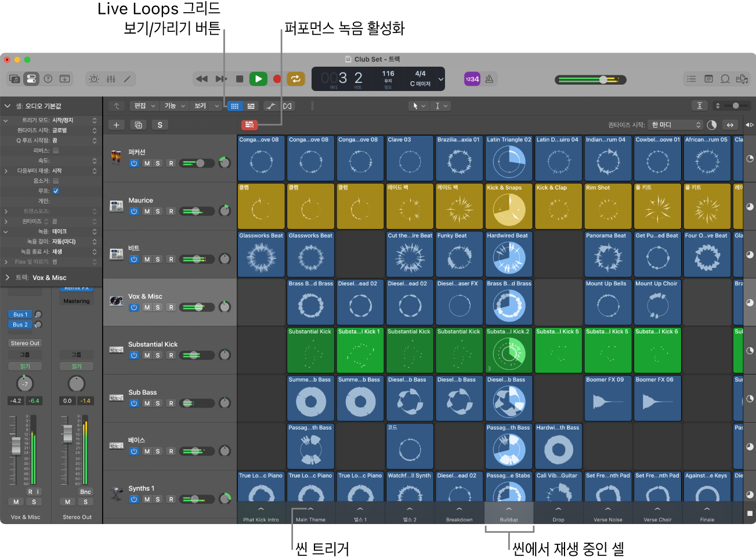Click the Record button in the transport
This screenshot has width=756, height=560.
(x=277, y=79)
